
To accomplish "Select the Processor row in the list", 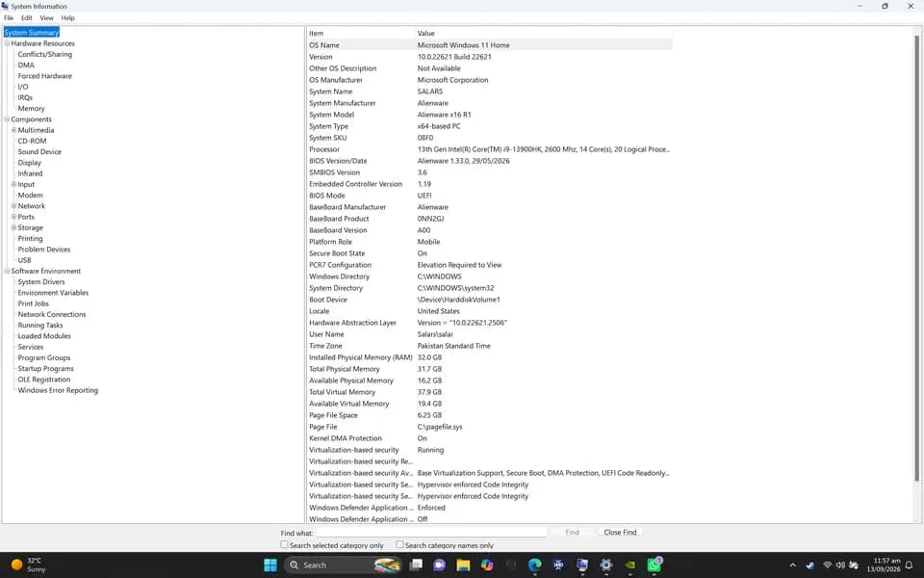I will (x=489, y=149).
